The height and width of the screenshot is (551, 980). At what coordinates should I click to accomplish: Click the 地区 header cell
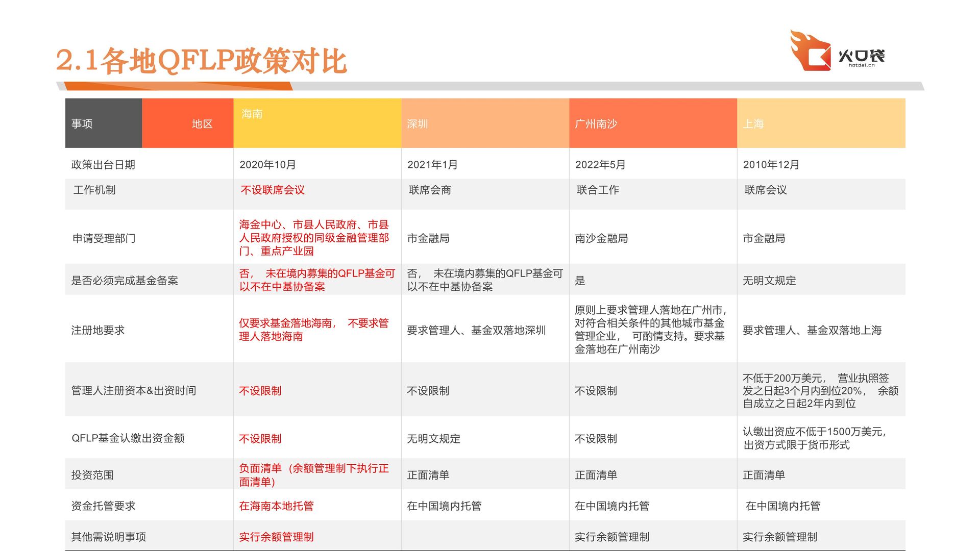point(202,124)
